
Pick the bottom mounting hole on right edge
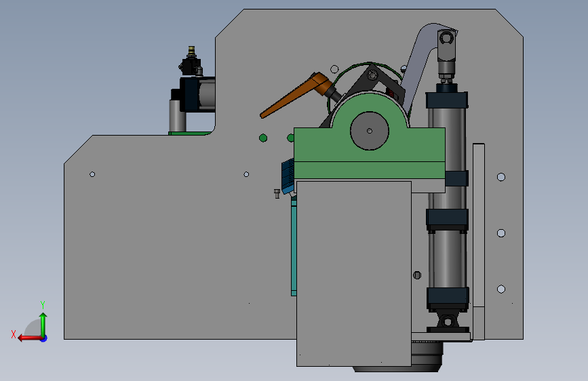pos(501,289)
